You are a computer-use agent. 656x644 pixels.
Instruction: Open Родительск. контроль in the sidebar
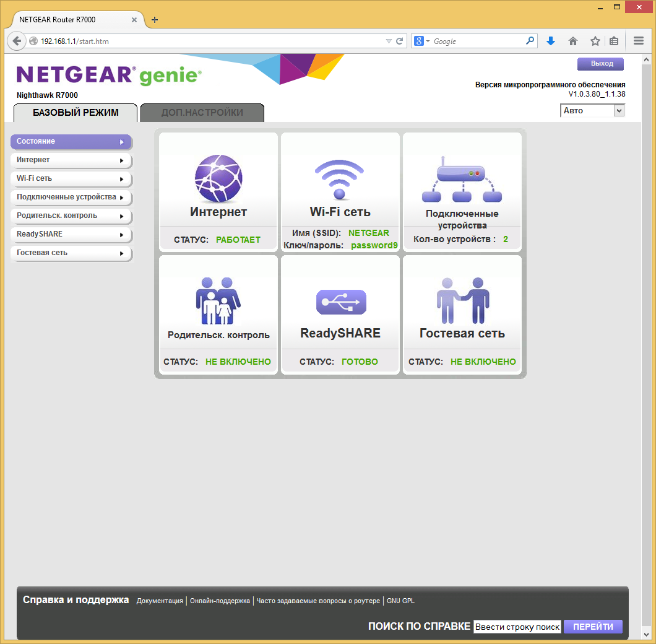(71, 215)
